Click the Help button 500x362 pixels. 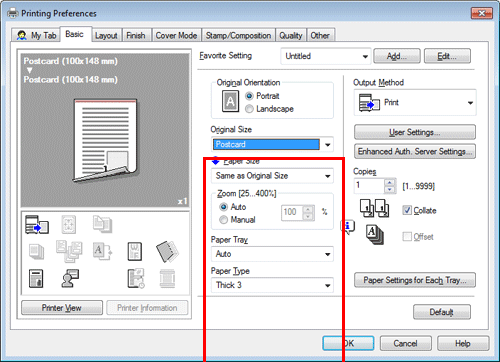click(x=463, y=343)
